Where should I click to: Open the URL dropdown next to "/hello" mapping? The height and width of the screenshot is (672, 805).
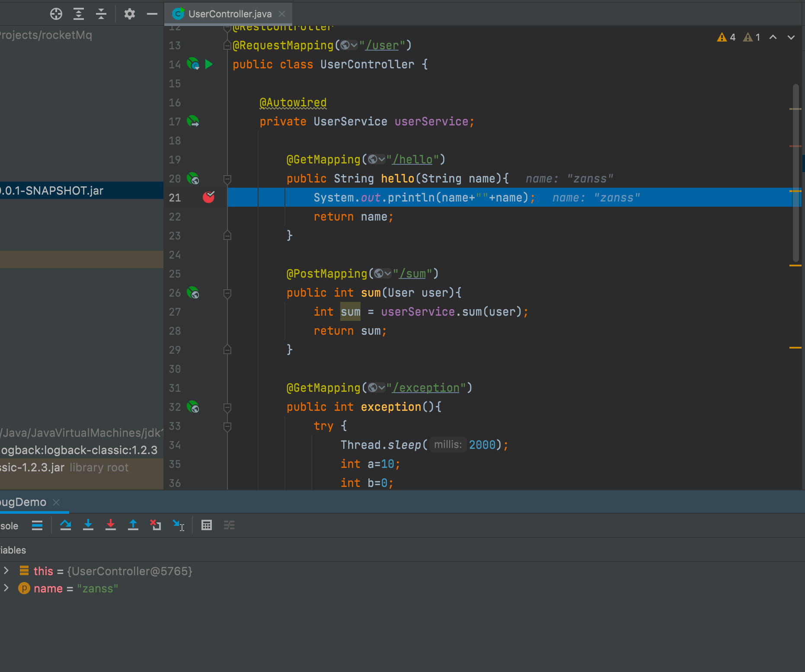coord(377,160)
